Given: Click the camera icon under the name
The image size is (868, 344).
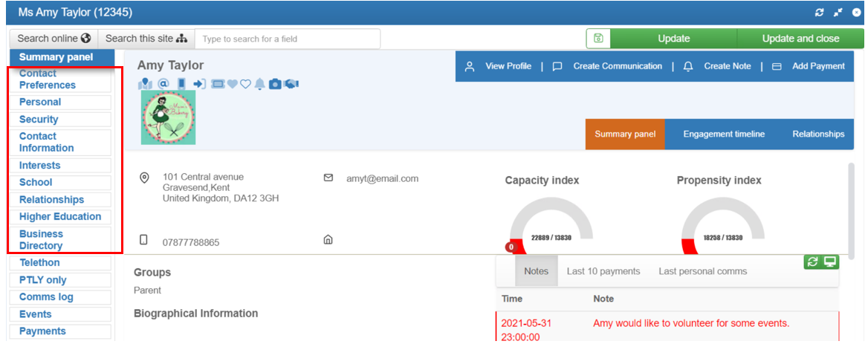Looking at the screenshot, I should 275,84.
